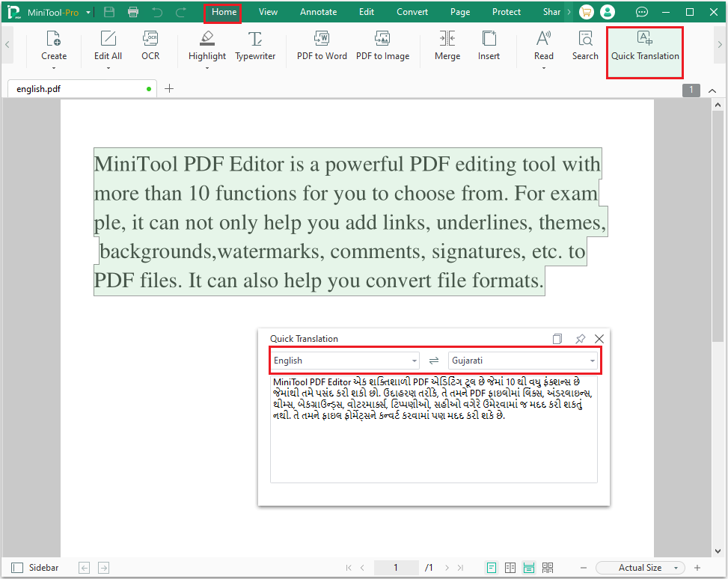The width and height of the screenshot is (728, 579).
Task: Select the Typewriter tool
Action: coord(255,46)
